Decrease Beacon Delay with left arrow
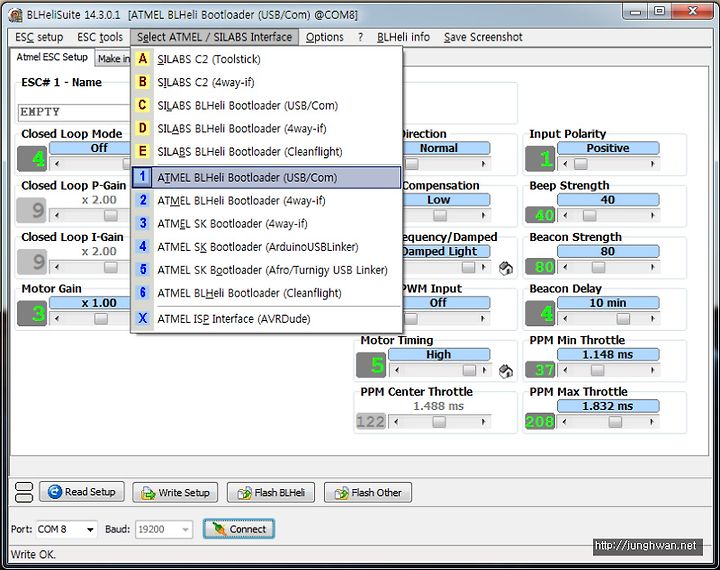This screenshot has height=570, width=720. 565,319
